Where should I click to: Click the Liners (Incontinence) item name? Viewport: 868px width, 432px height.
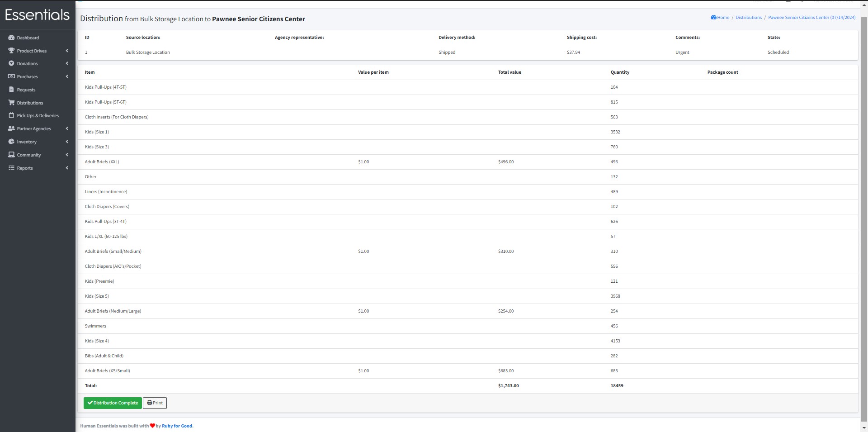[106, 191]
